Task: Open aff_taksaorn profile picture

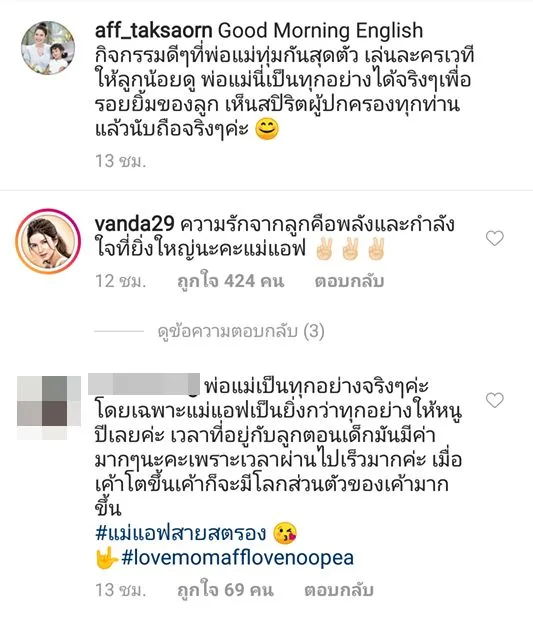Action: tap(48, 48)
